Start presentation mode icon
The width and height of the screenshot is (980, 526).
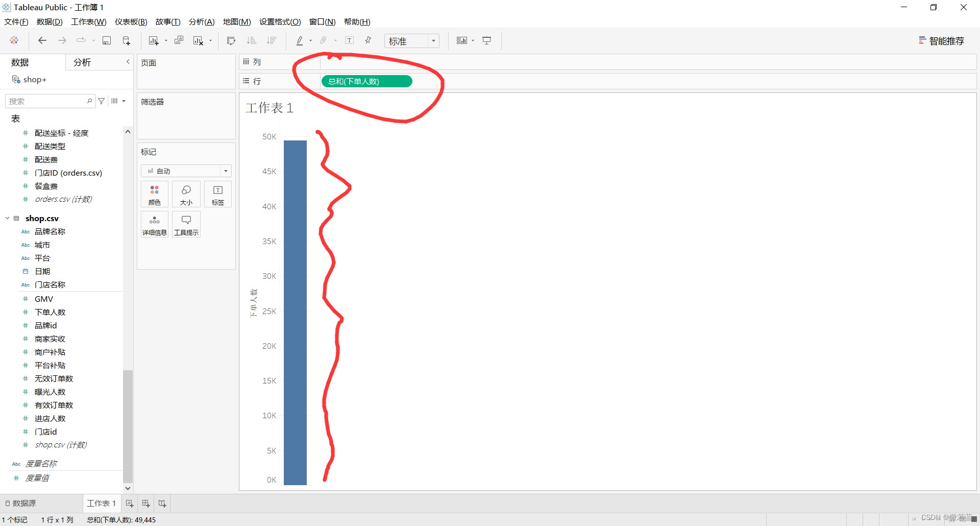[x=487, y=40]
